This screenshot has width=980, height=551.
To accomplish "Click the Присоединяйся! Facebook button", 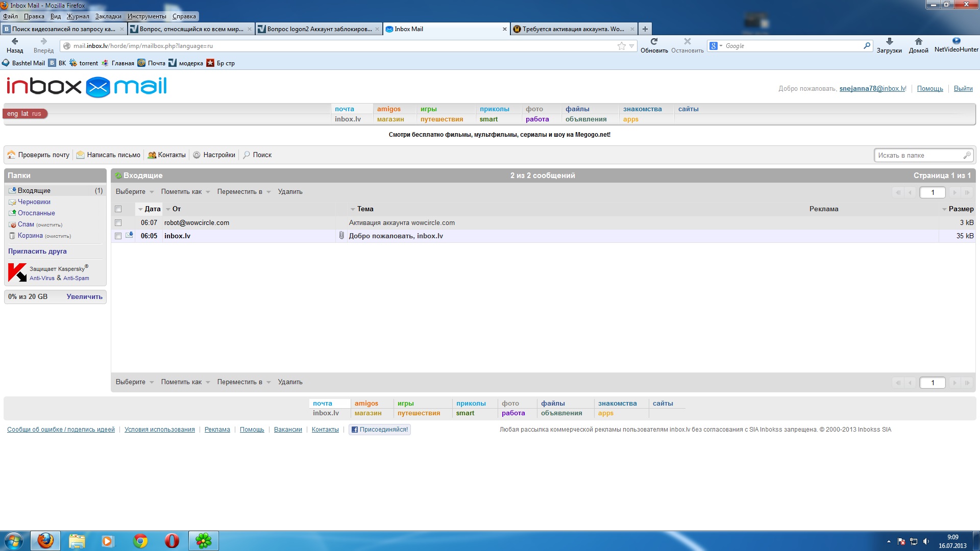I will [380, 430].
